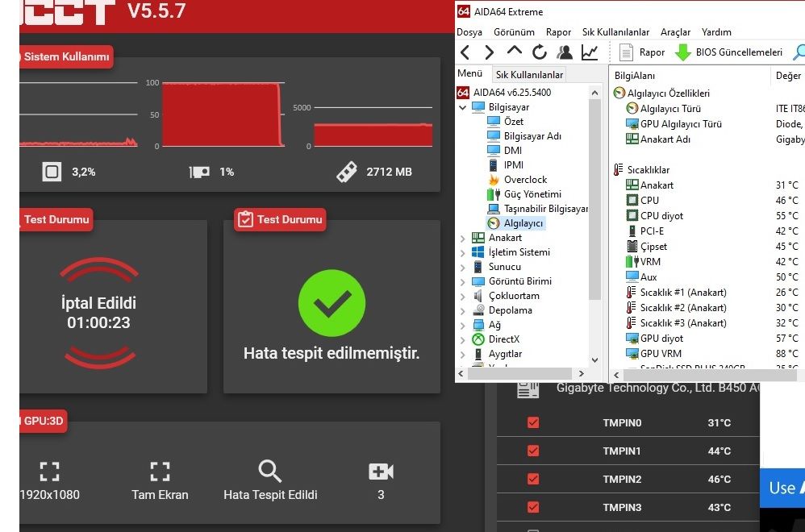This screenshot has height=532, width=805.
Task: Expand the DirectX tree node
Action: pos(462,339)
